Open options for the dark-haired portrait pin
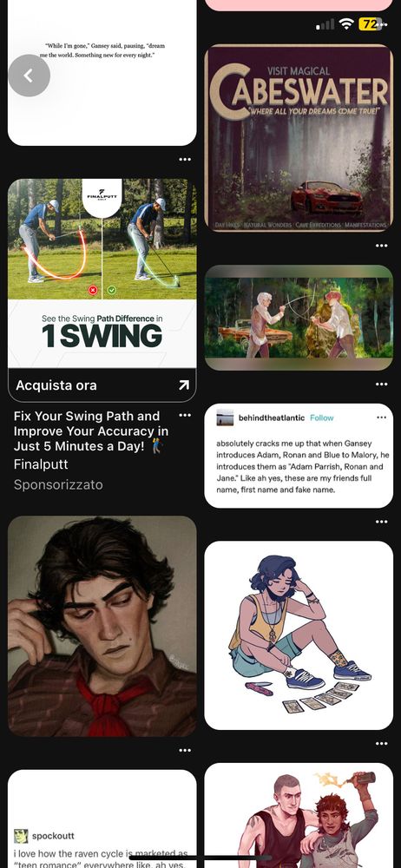This screenshot has height=868, width=401. click(x=185, y=750)
